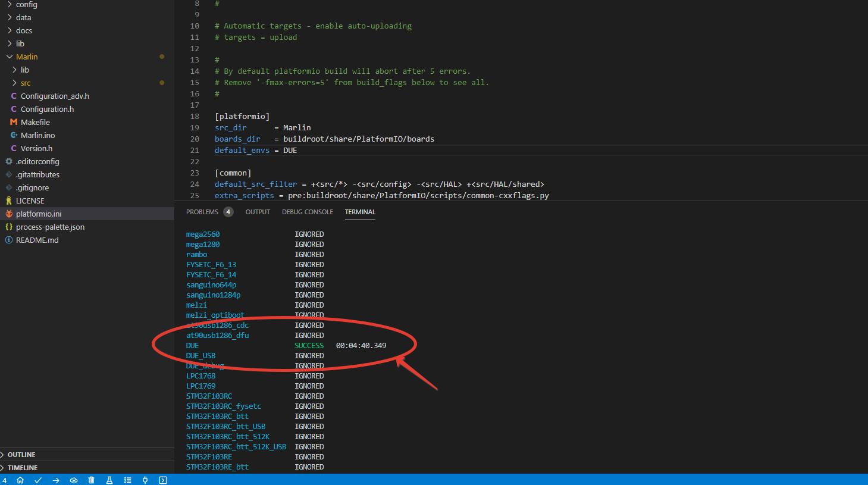This screenshot has height=485, width=868.
Task: Expand the OUTLINE section
Action: pyautogui.click(x=21, y=455)
